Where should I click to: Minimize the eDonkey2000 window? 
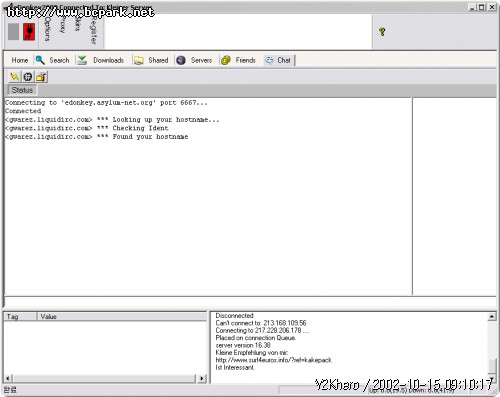click(472, 7)
